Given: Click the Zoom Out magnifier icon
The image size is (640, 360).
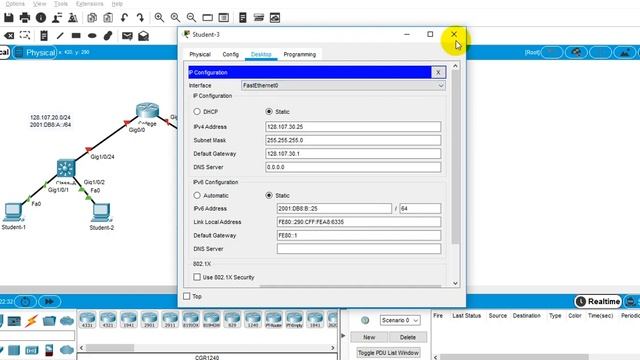Looking at the screenshot, I should click(191, 18).
